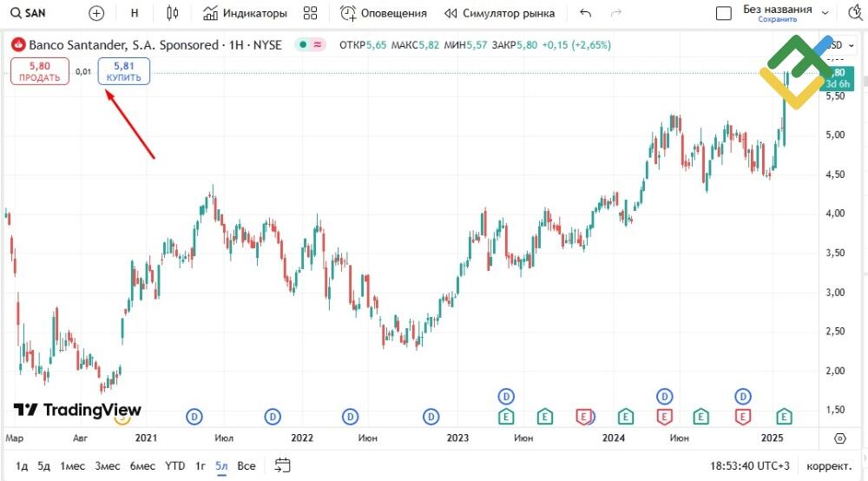Select the YTD time range

[x=175, y=465]
